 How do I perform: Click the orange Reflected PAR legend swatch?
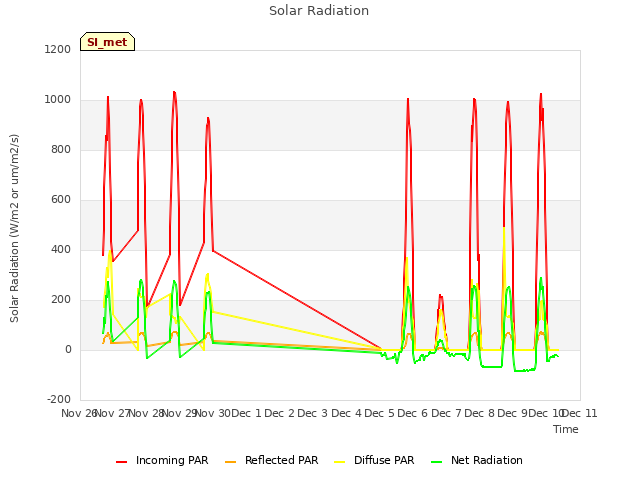pyautogui.click(x=231, y=462)
